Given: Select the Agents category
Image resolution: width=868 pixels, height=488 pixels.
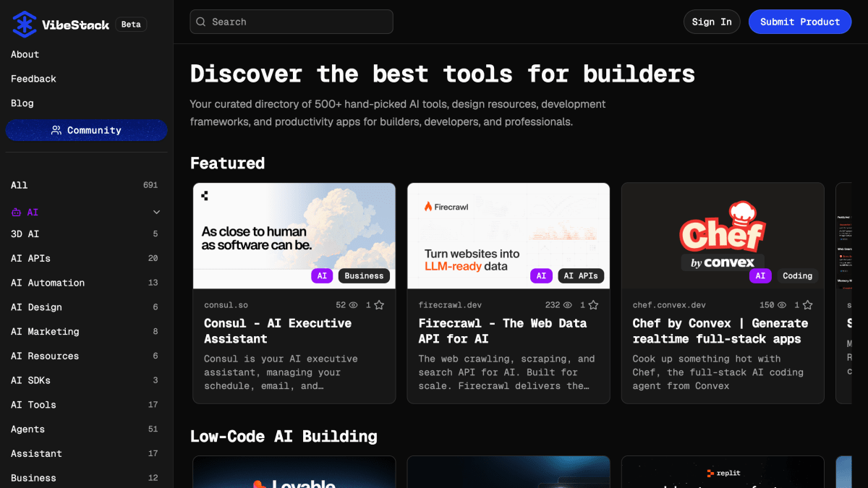Looking at the screenshot, I should coord(84,429).
